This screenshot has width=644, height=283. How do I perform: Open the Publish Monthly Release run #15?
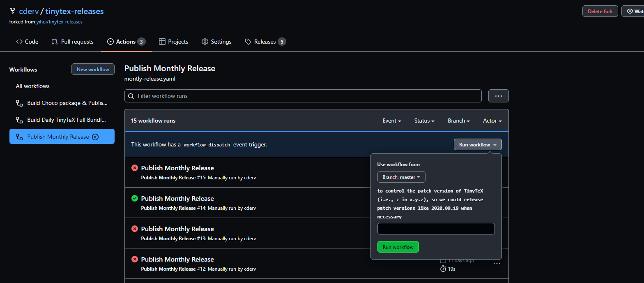click(x=177, y=168)
